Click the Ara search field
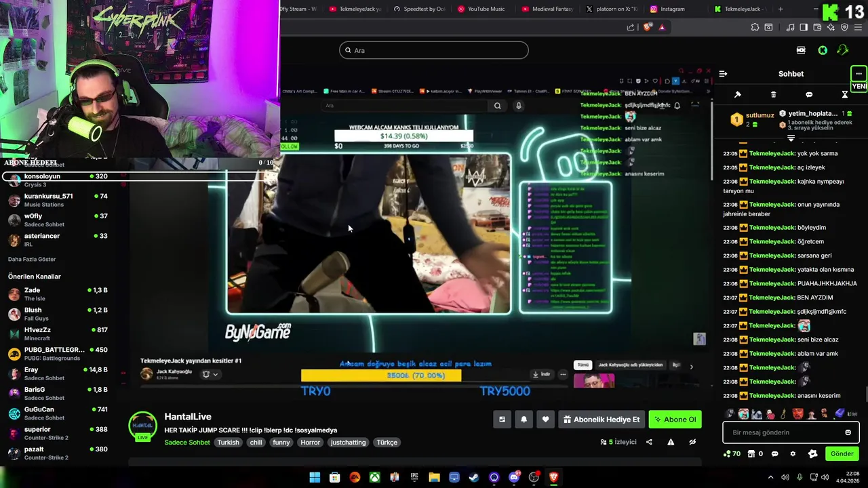This screenshot has width=868, height=488. [434, 50]
